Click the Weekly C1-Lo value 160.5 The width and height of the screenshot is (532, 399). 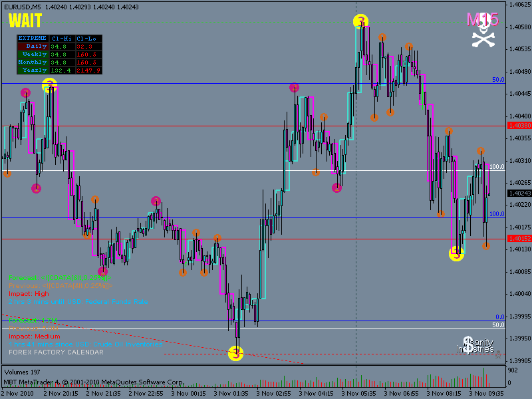[88, 55]
